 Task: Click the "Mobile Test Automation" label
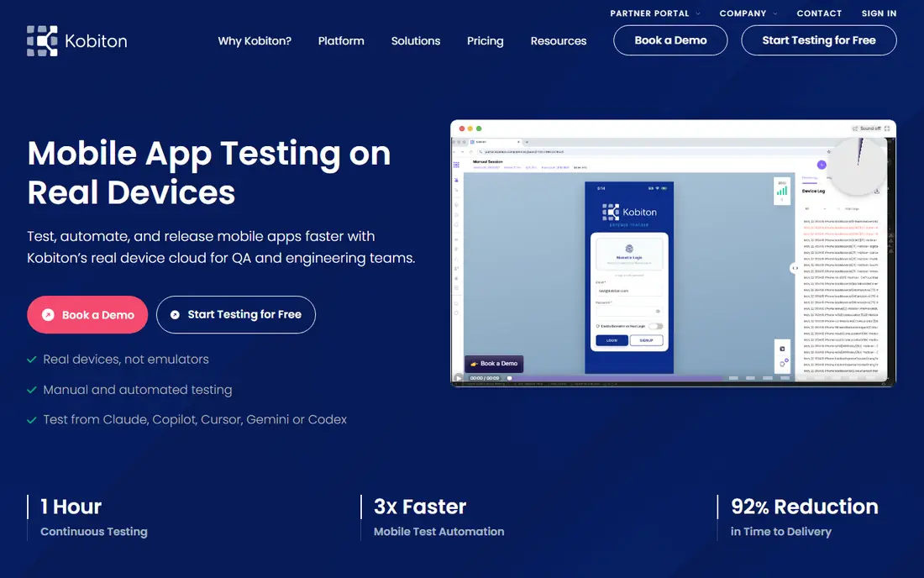pyautogui.click(x=439, y=532)
